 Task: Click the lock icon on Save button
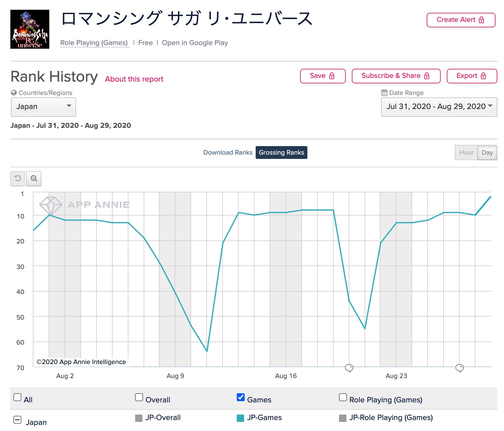[332, 76]
